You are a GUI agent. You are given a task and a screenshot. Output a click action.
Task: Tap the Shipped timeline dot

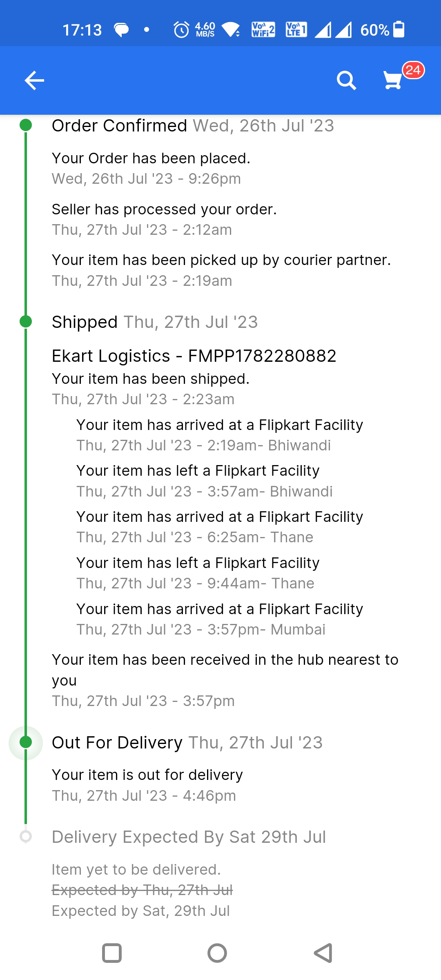coord(26,321)
